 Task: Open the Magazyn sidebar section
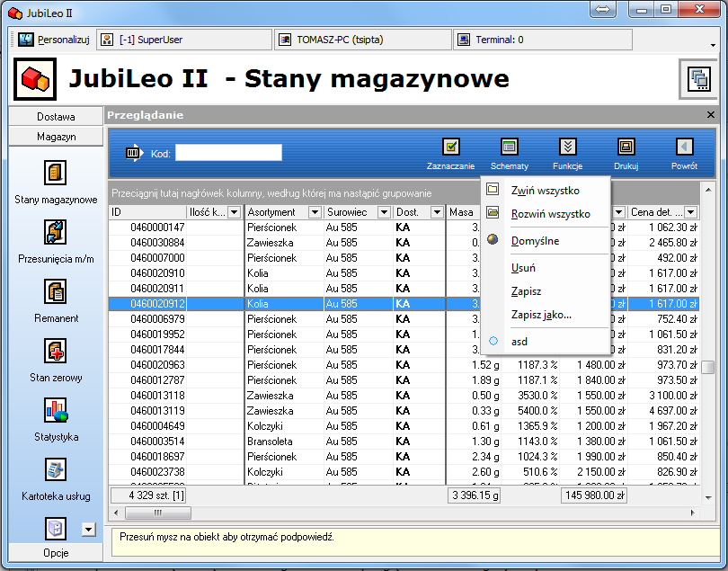point(56,137)
